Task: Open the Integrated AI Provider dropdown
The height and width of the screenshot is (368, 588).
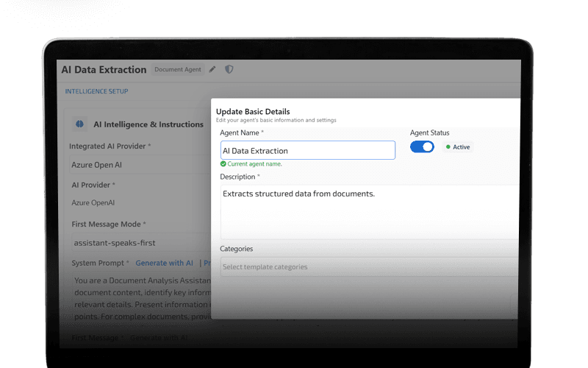Action: click(140, 165)
